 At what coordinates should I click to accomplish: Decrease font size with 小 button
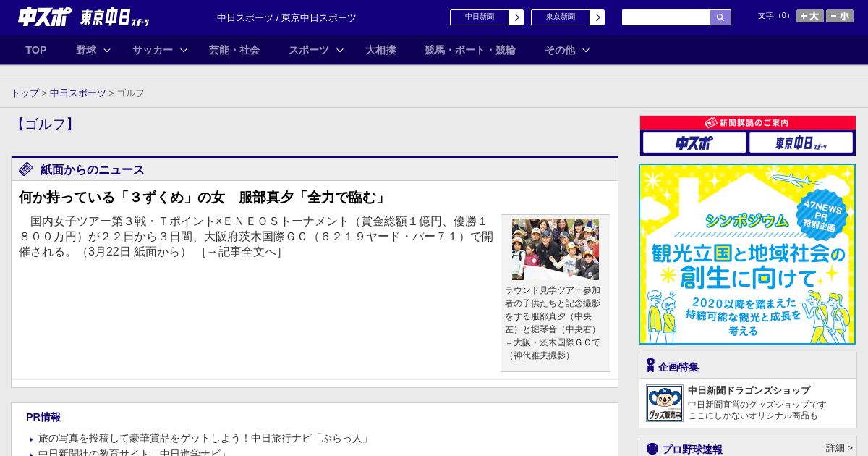point(840,16)
